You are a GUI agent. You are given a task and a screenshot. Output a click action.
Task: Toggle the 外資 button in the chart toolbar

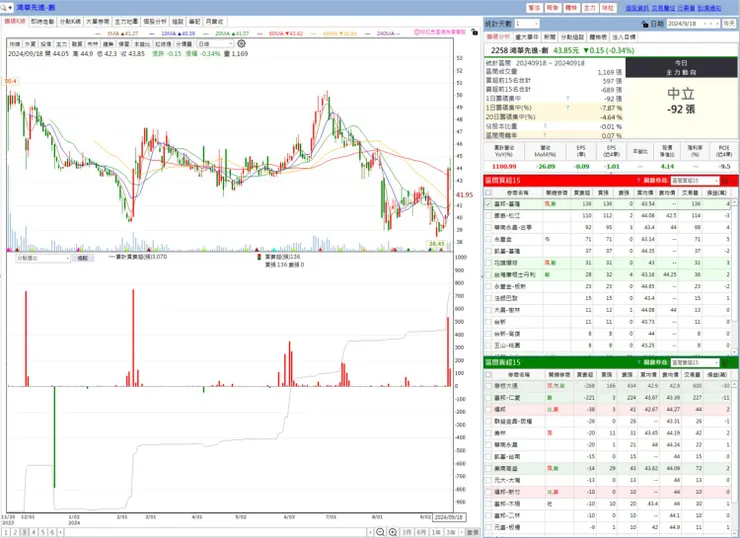coord(30,44)
